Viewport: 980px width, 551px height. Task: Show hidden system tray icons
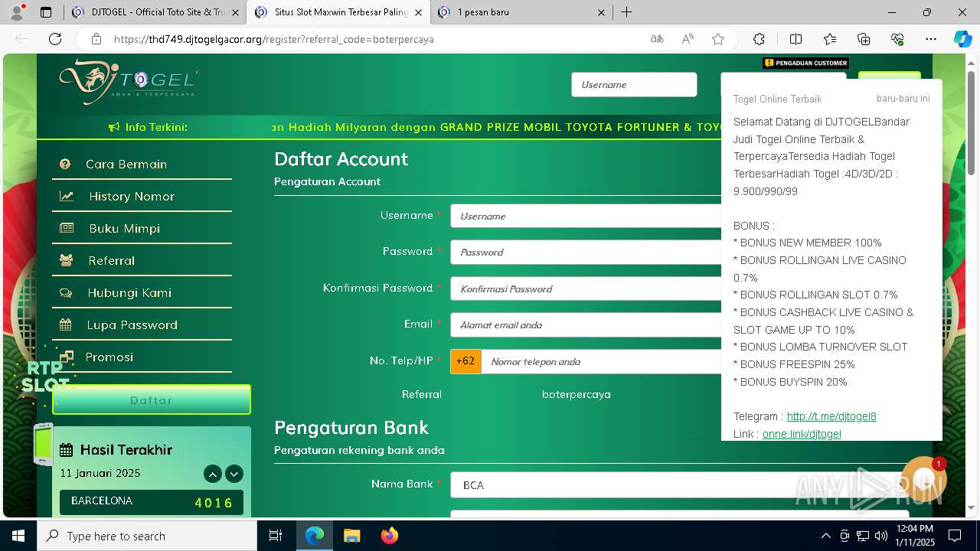click(x=825, y=536)
